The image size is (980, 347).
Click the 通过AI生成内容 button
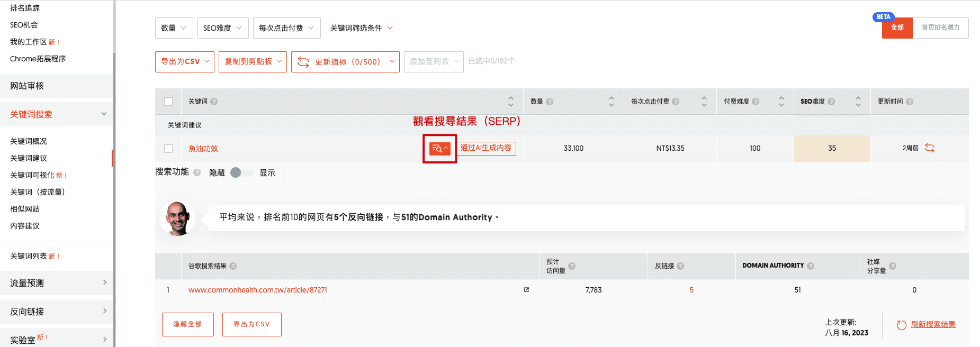pyautogui.click(x=485, y=148)
